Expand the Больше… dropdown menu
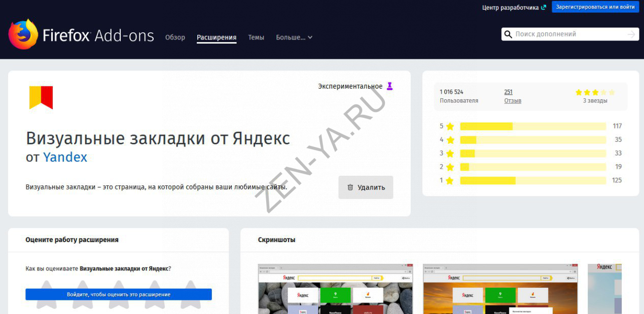 click(294, 37)
